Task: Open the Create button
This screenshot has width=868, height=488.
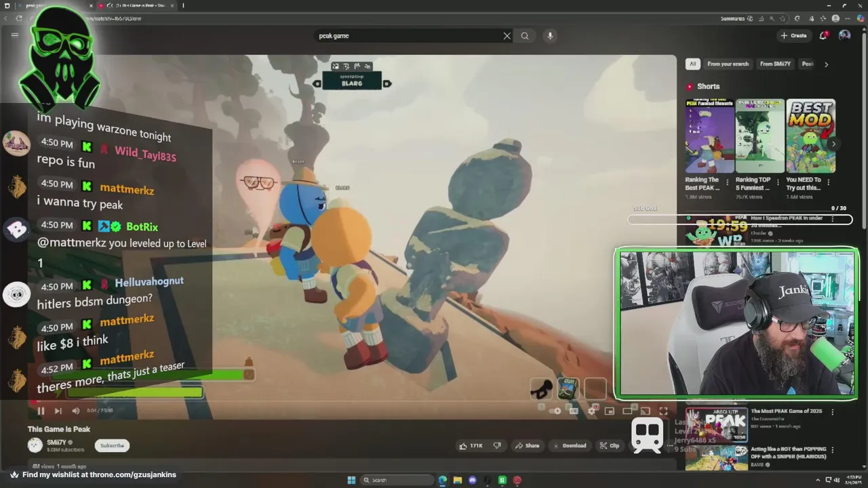Action: [793, 35]
